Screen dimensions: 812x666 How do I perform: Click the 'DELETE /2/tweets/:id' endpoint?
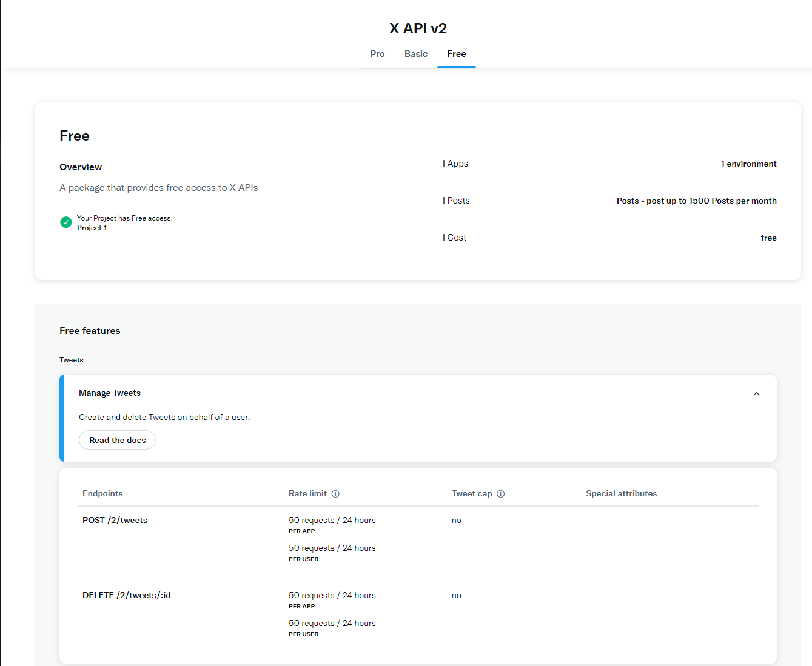click(x=127, y=595)
